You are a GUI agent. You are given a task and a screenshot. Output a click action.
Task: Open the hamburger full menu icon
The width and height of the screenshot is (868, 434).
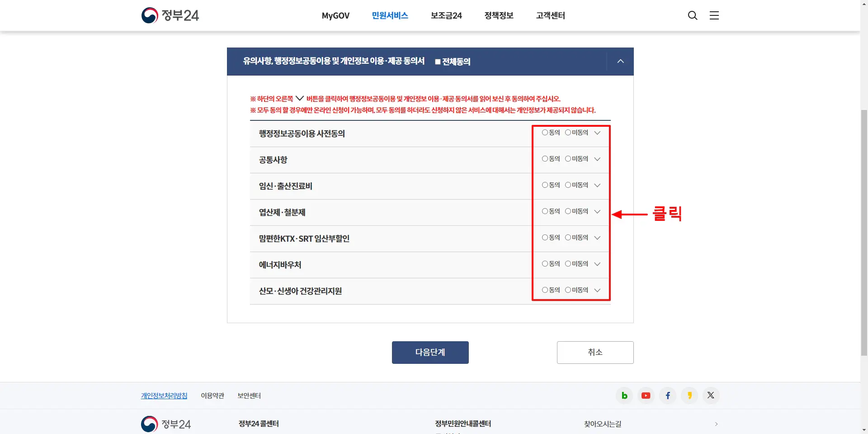[714, 15]
